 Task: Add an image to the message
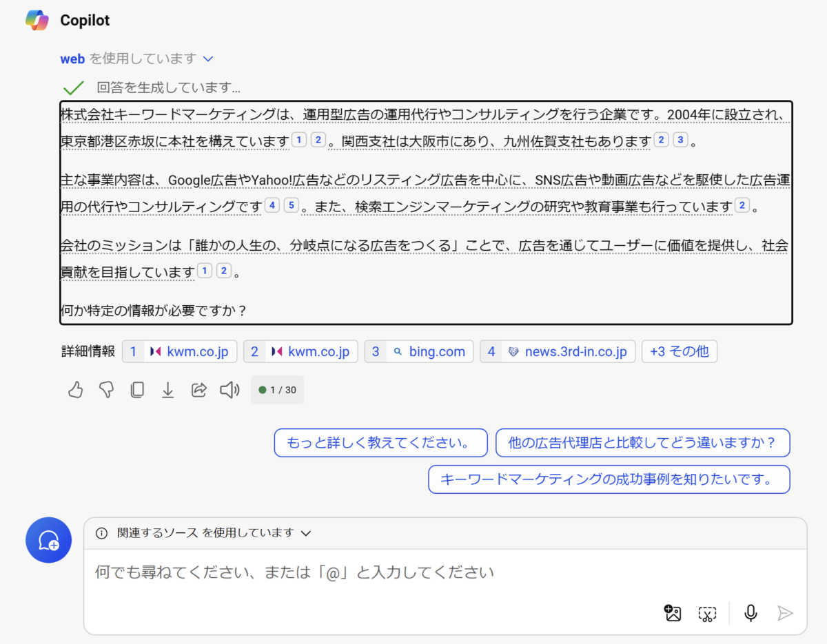672,613
